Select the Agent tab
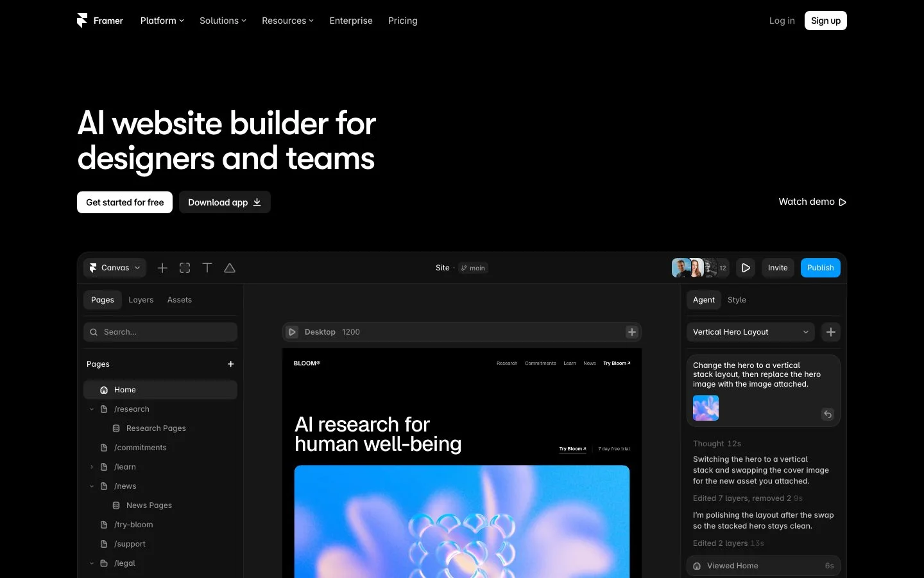Image resolution: width=924 pixels, height=578 pixels. pos(704,300)
